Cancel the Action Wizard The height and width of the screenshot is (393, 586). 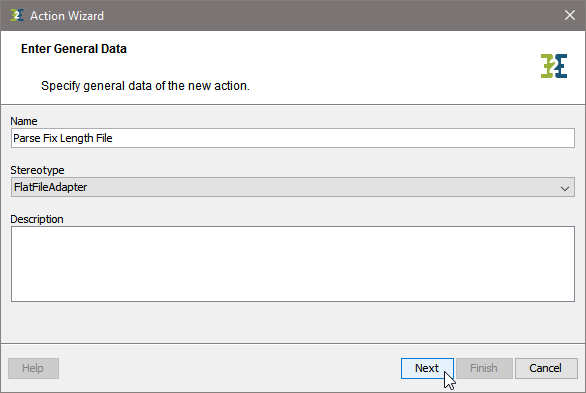click(x=546, y=368)
